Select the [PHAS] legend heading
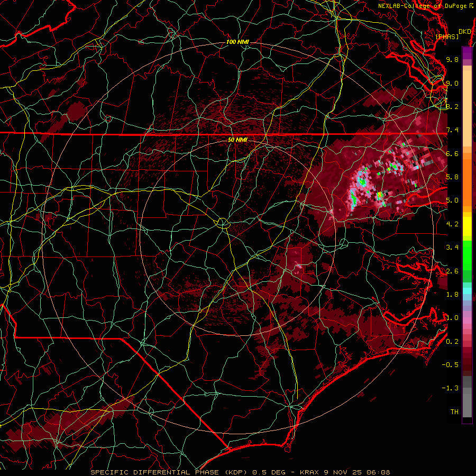The height and width of the screenshot is (476, 476). [447, 37]
